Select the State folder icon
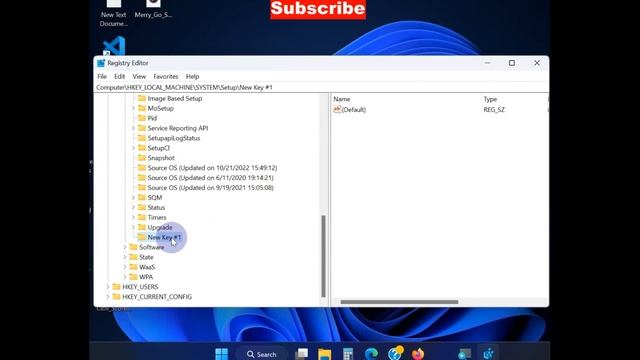The image size is (640, 360). pos(133,257)
